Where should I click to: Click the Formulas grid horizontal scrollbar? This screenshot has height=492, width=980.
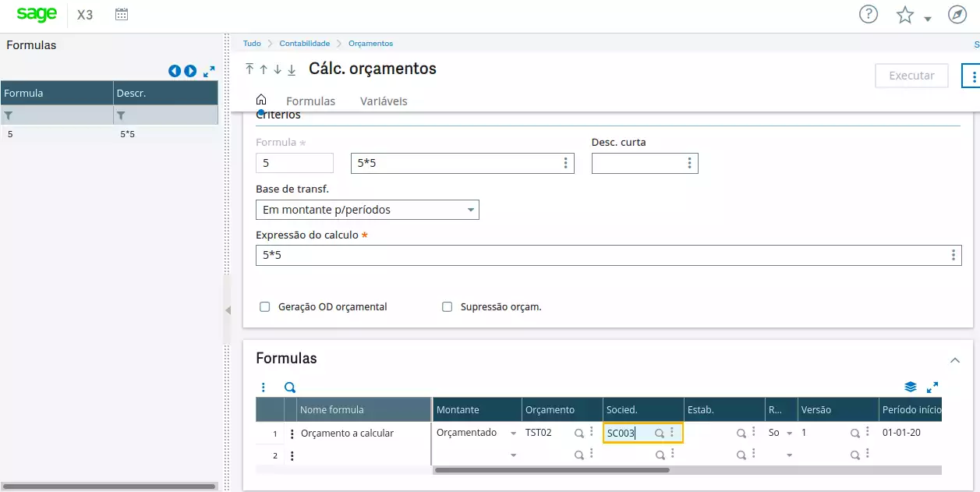click(x=551, y=470)
